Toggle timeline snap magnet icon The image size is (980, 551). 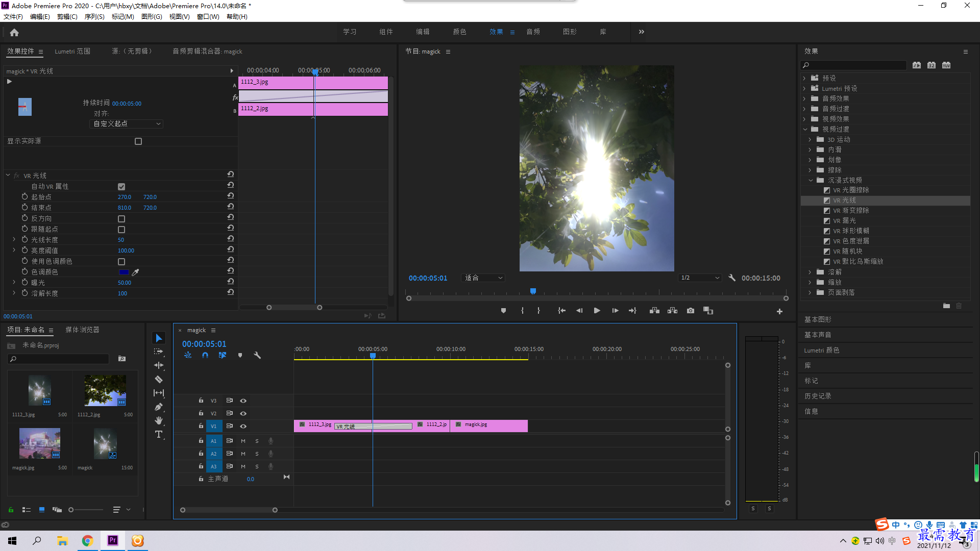pos(205,355)
